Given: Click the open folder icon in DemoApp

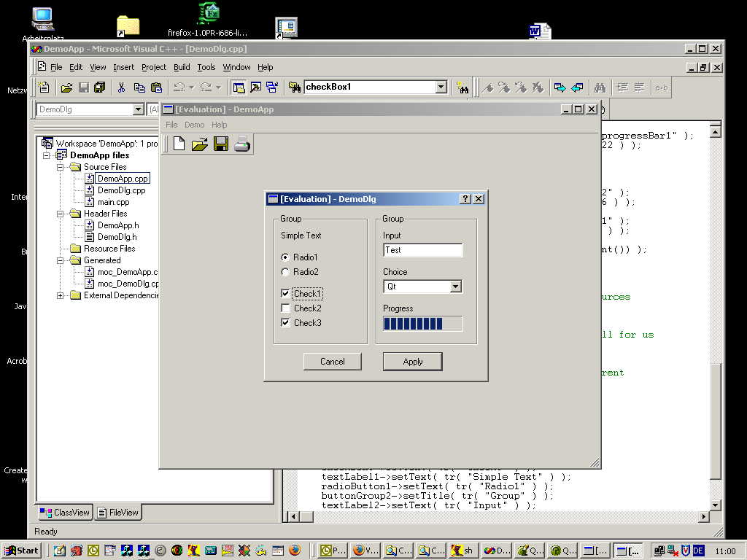Looking at the screenshot, I should tap(199, 144).
